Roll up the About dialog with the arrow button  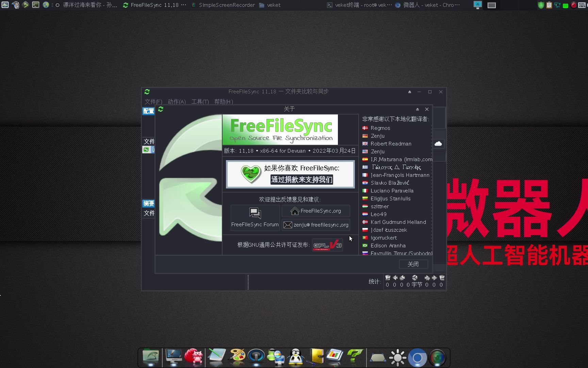point(417,109)
